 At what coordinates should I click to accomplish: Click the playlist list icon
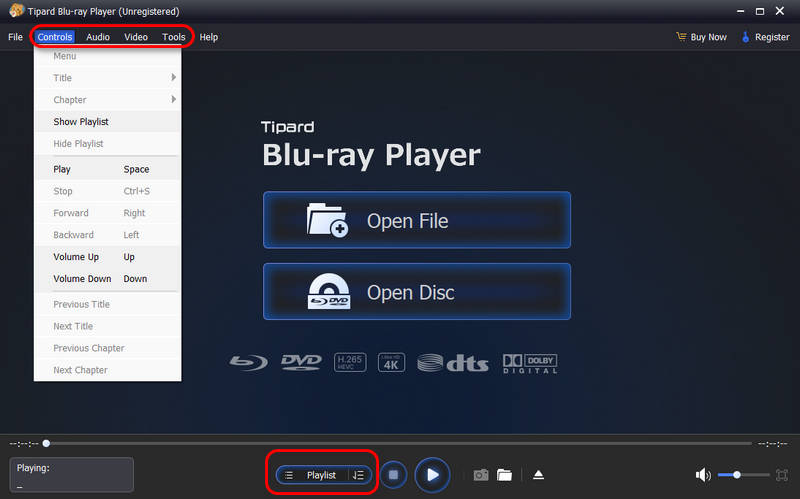289,475
